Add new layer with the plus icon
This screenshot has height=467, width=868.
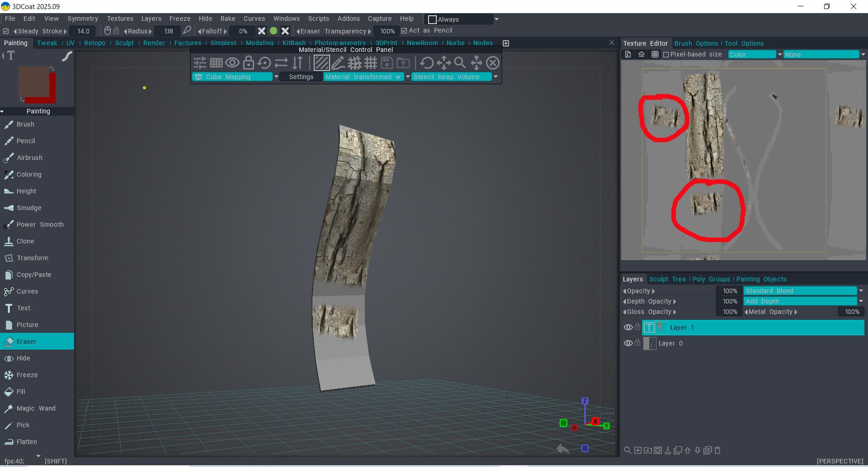click(637, 450)
